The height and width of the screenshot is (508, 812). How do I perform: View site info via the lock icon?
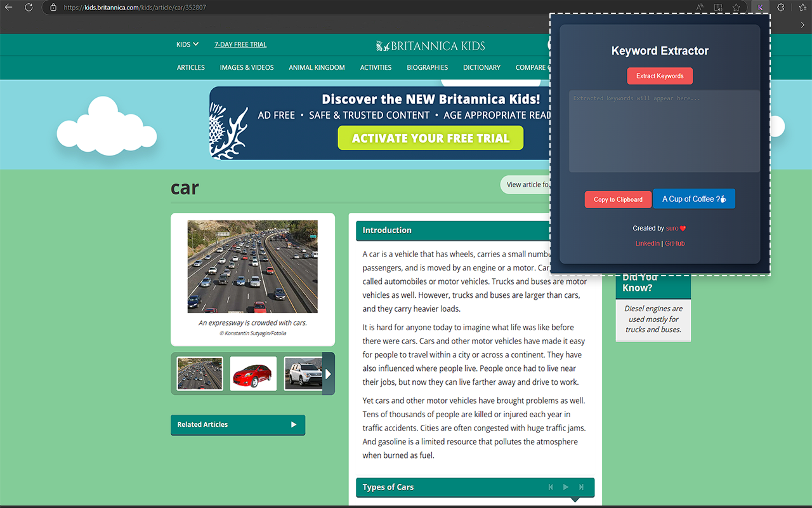tap(53, 8)
